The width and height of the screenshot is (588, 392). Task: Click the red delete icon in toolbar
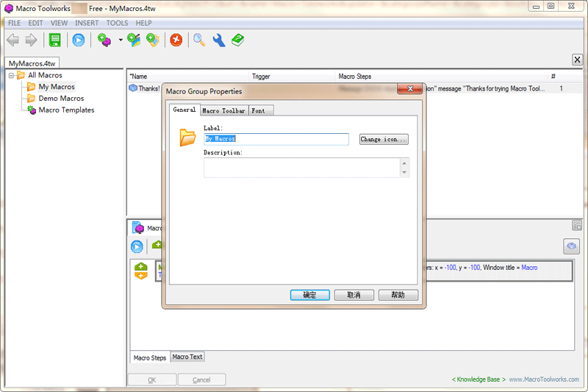pyautogui.click(x=176, y=40)
